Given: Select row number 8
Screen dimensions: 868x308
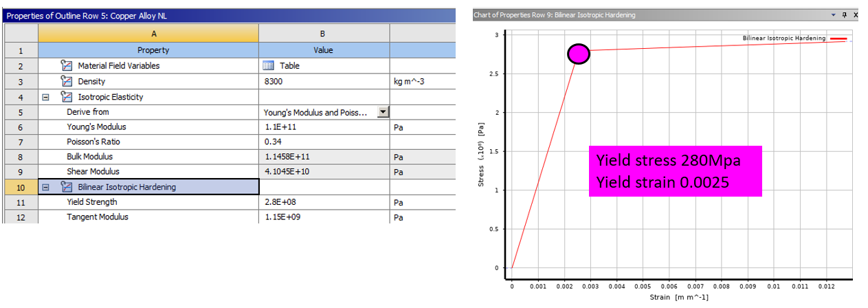Looking at the screenshot, I should pos(21,157).
